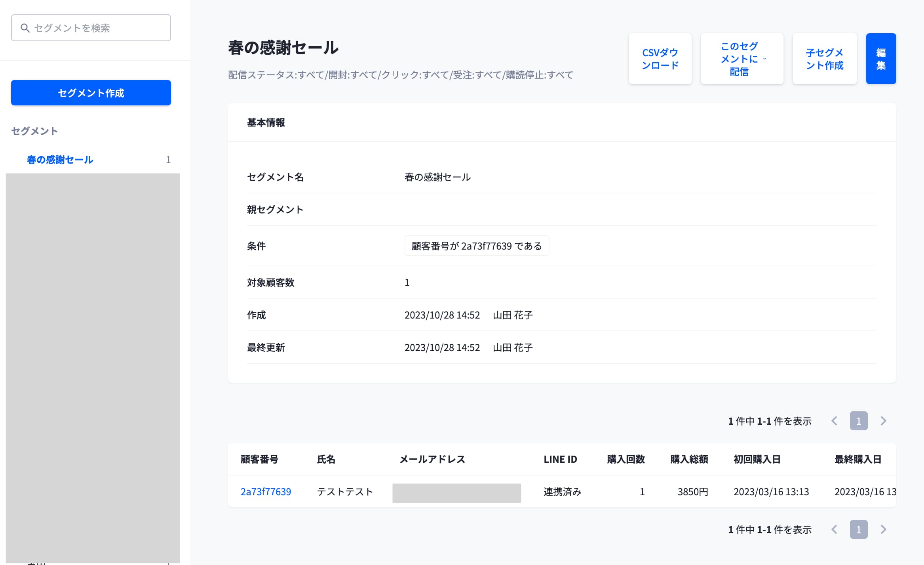924x565 pixels.
Task: Go to previous page in bottom pagination
Action: pos(834,529)
